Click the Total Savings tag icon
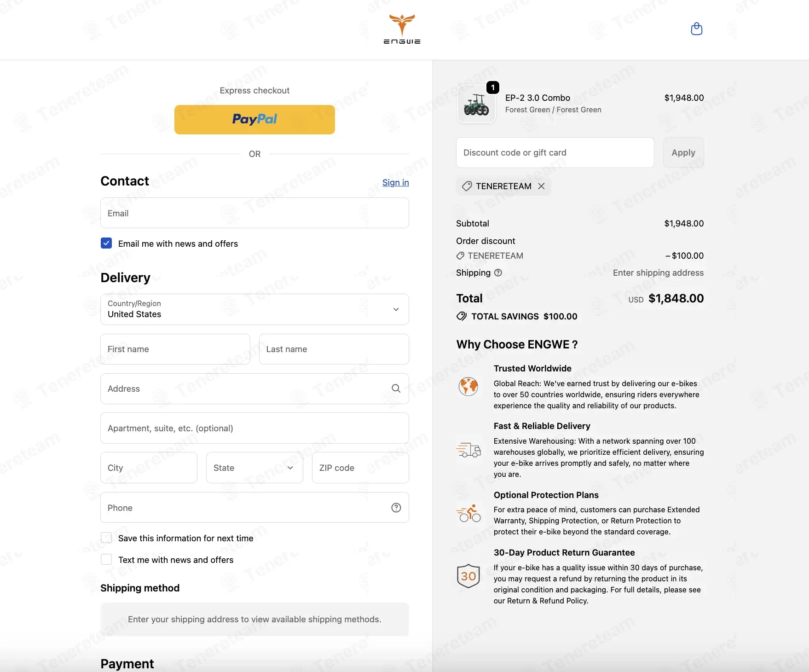This screenshot has height=672, width=809. (x=461, y=316)
